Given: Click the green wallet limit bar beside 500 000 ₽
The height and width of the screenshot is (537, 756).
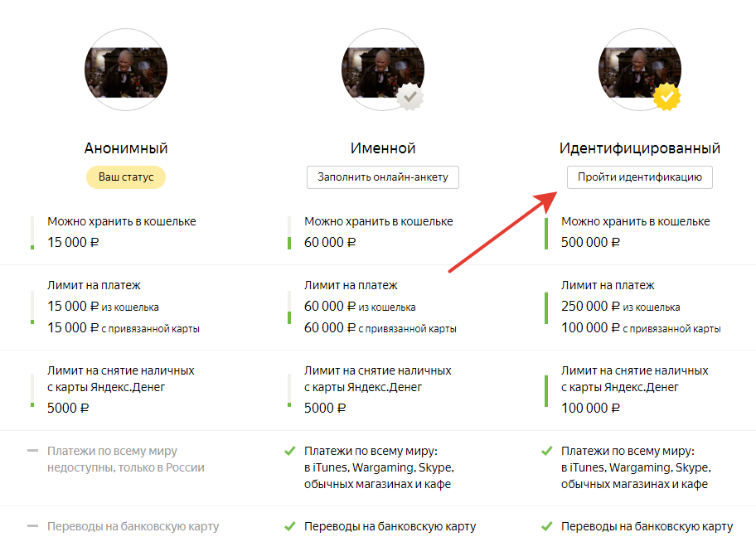Looking at the screenshot, I should [x=546, y=233].
